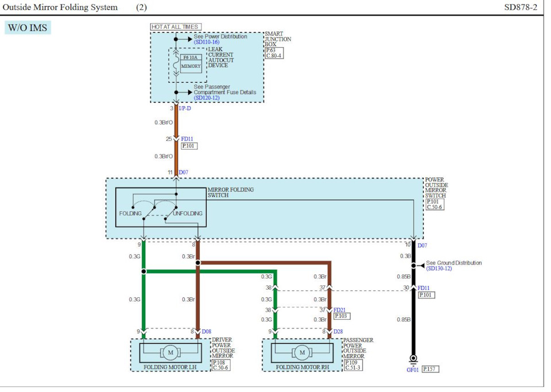Click the brown wire splice junction dot

coord(197,263)
